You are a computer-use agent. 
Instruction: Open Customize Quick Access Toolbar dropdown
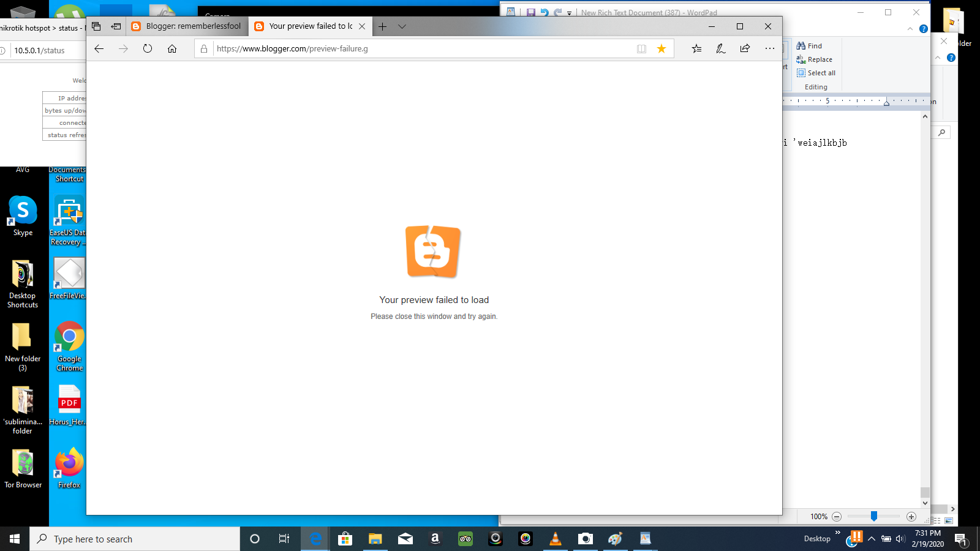pos(569,13)
